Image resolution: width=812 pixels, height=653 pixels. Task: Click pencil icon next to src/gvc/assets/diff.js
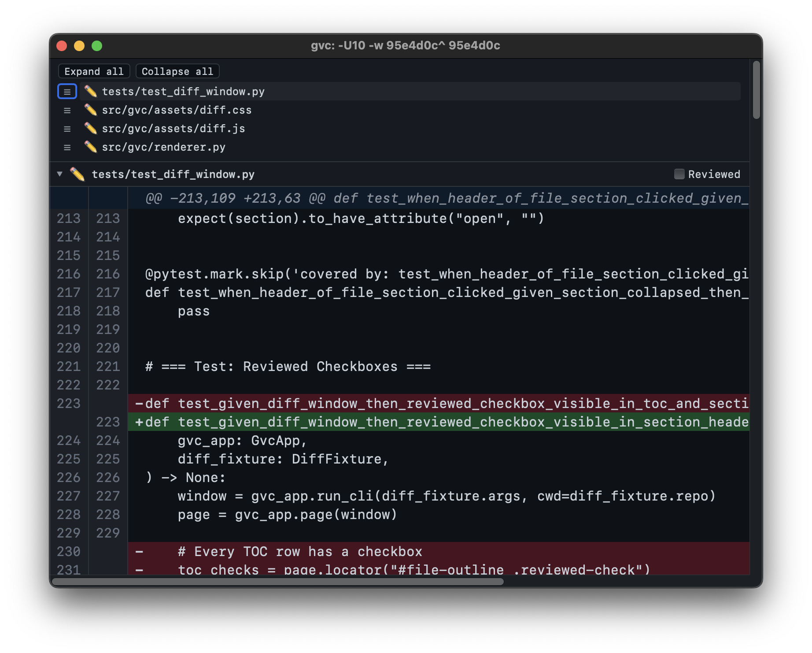pyautogui.click(x=91, y=128)
